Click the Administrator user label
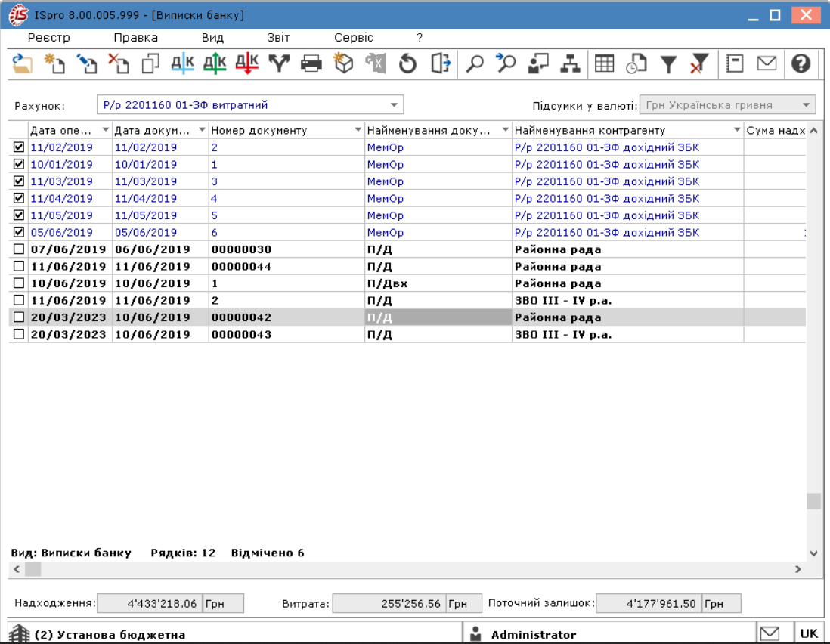 point(534,634)
